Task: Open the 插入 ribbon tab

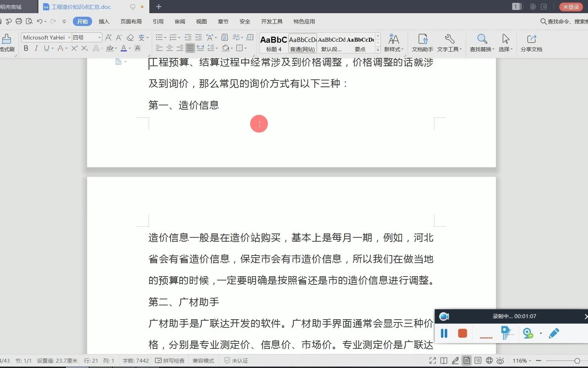Action: (x=104, y=21)
